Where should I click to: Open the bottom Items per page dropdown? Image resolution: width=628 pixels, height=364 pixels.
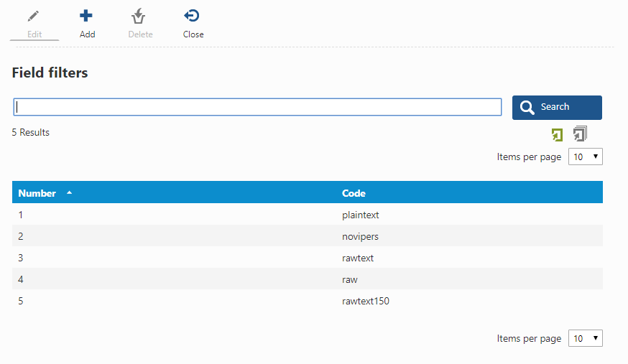tap(585, 338)
